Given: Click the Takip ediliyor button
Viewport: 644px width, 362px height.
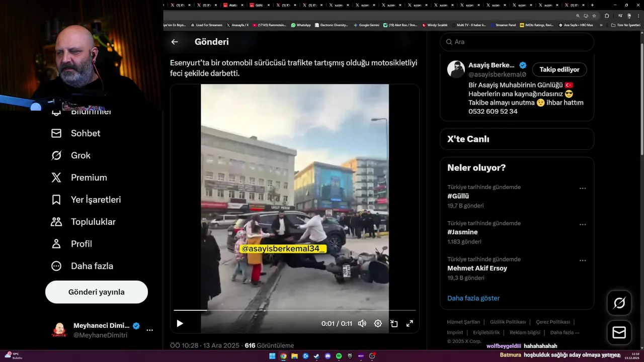Looking at the screenshot, I should [x=559, y=69].
